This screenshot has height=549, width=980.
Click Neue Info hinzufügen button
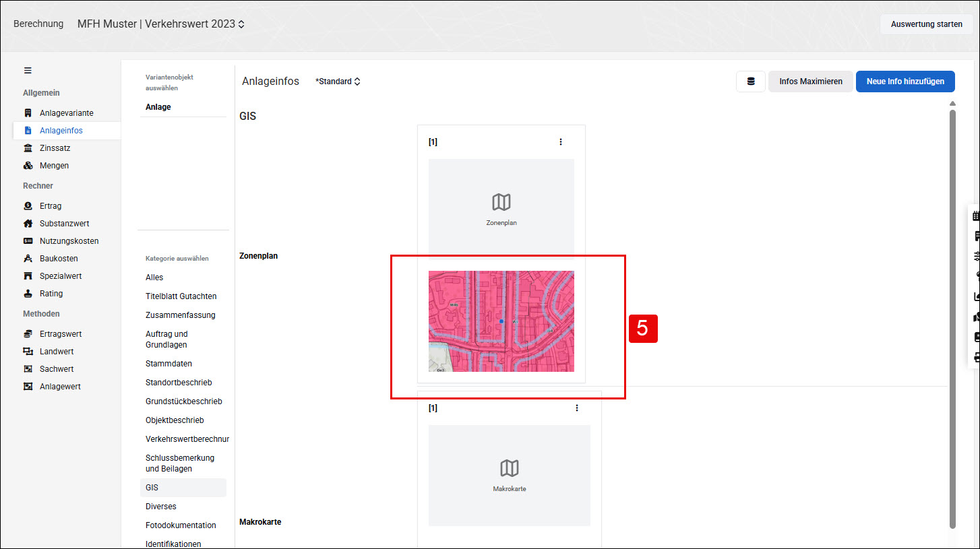click(x=905, y=82)
